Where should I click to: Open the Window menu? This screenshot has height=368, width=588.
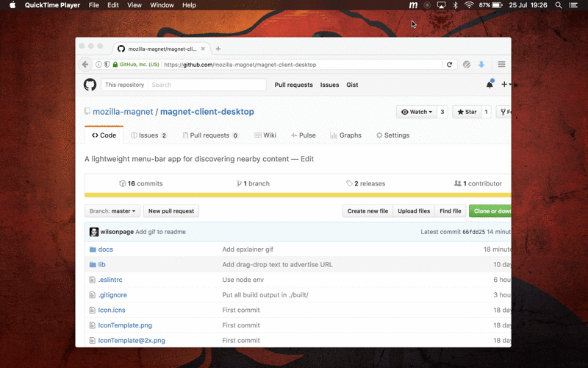pyautogui.click(x=162, y=5)
